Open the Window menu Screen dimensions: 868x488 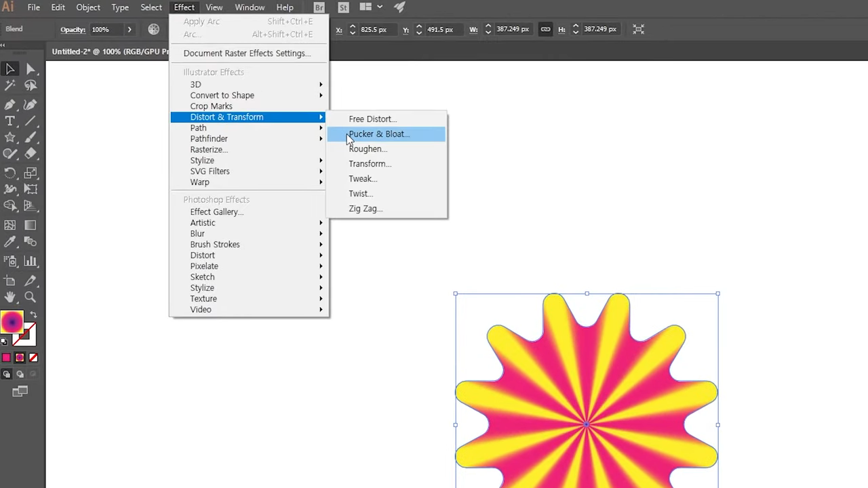click(250, 7)
